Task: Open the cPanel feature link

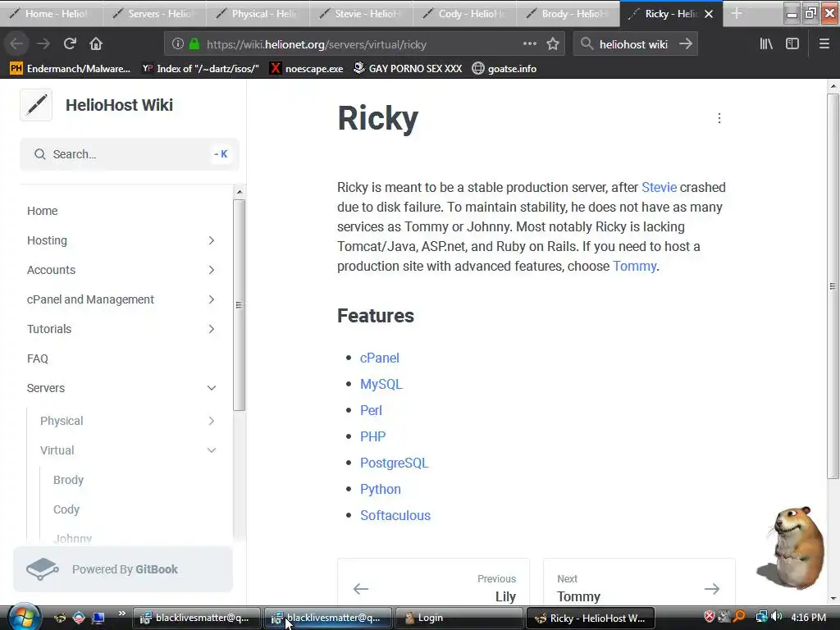Action: point(379,358)
